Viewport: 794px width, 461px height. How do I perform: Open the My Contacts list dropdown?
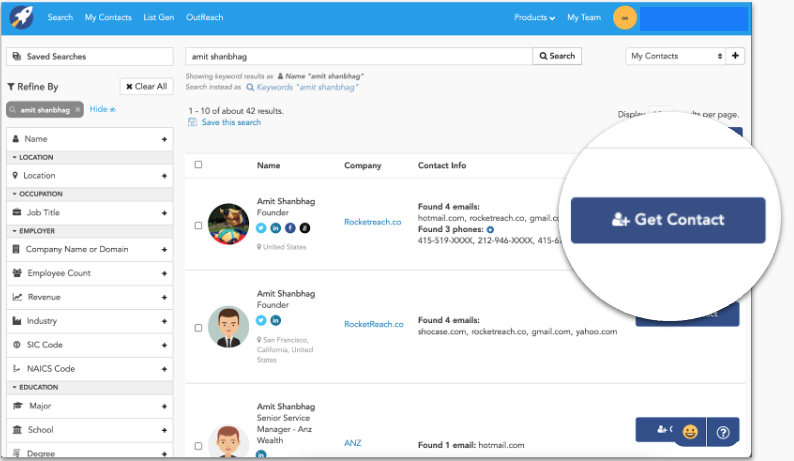pyautogui.click(x=676, y=56)
